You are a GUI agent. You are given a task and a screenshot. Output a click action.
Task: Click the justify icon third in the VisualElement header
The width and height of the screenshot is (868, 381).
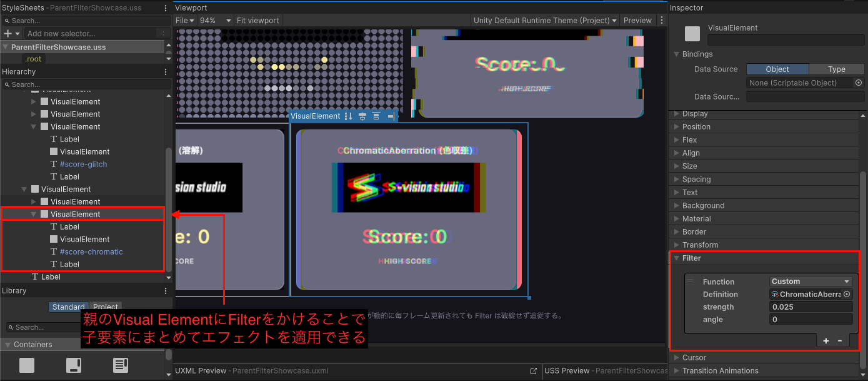[376, 116]
